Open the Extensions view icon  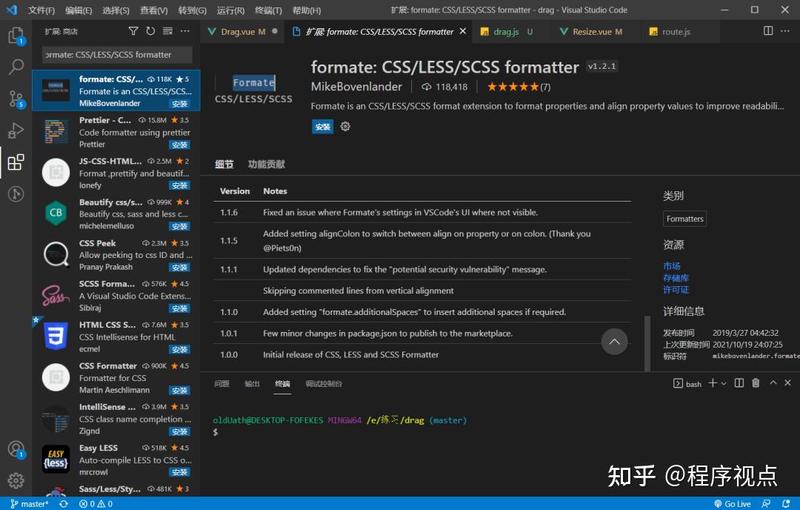coord(16,162)
